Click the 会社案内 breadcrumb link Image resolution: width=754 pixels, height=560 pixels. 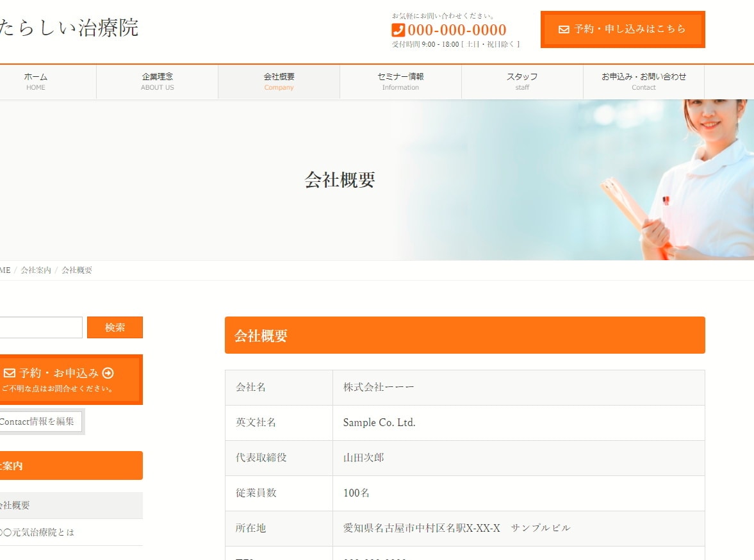click(36, 270)
